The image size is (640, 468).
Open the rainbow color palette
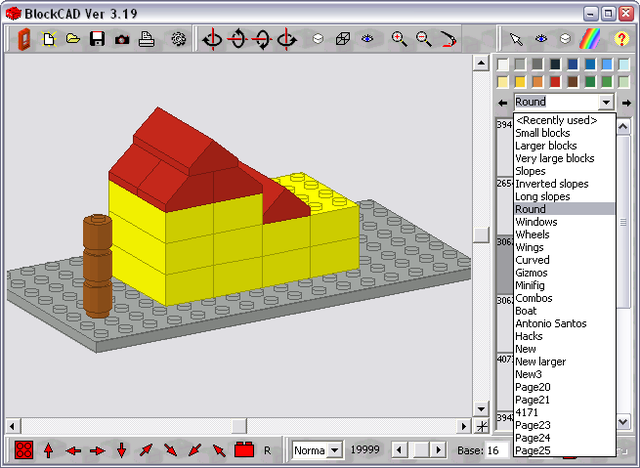tap(589, 39)
